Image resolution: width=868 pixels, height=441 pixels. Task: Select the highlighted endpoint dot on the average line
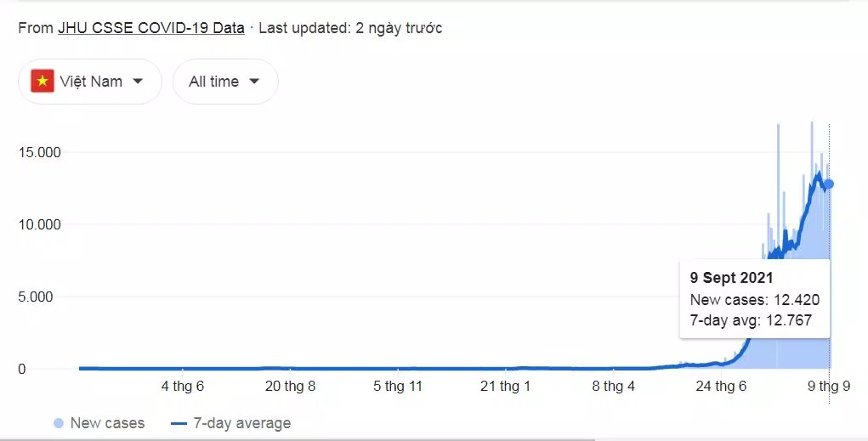tap(829, 184)
